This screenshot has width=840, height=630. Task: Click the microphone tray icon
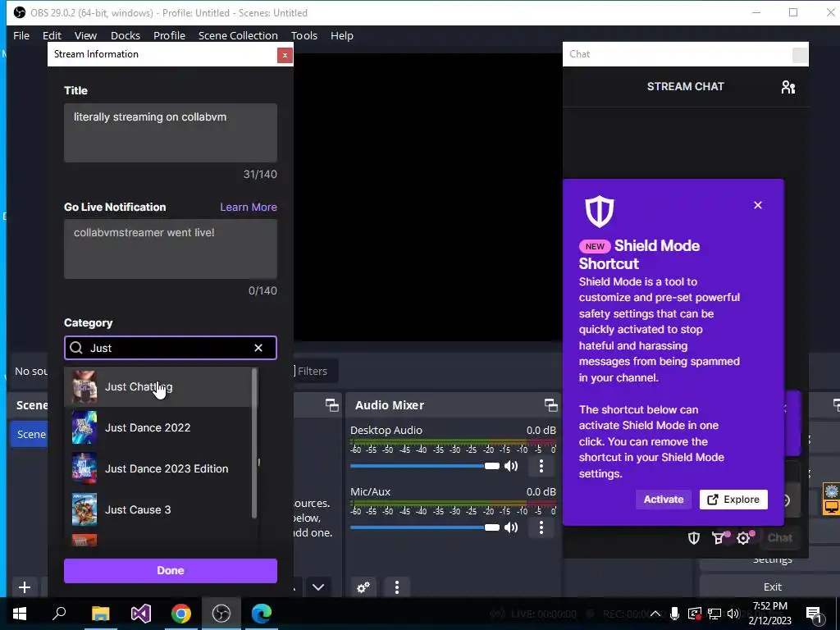click(675, 614)
